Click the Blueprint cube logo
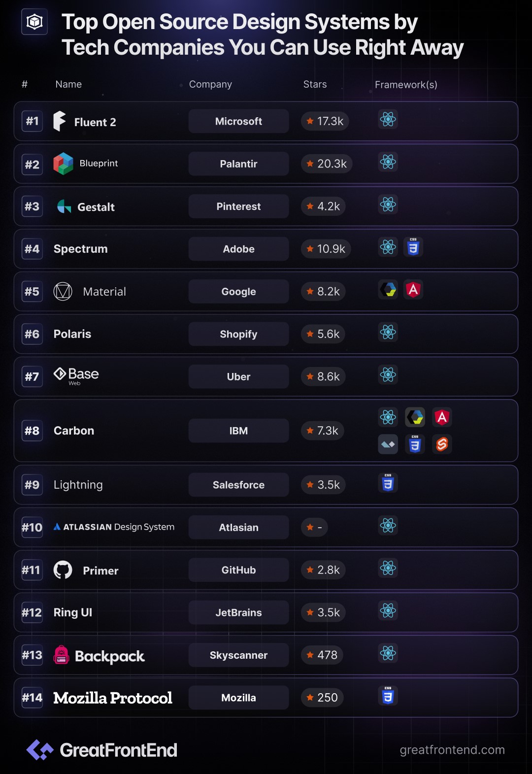Screen dimensions: 532x774 click(x=63, y=164)
